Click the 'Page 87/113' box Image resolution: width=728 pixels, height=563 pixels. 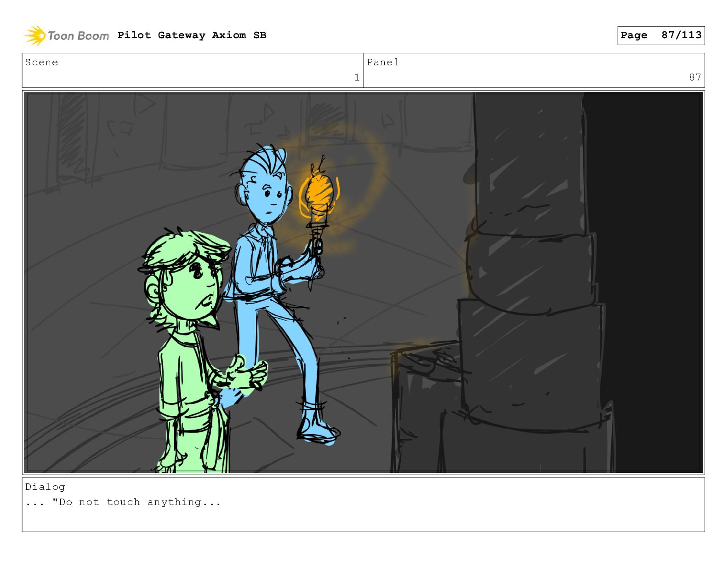click(661, 35)
